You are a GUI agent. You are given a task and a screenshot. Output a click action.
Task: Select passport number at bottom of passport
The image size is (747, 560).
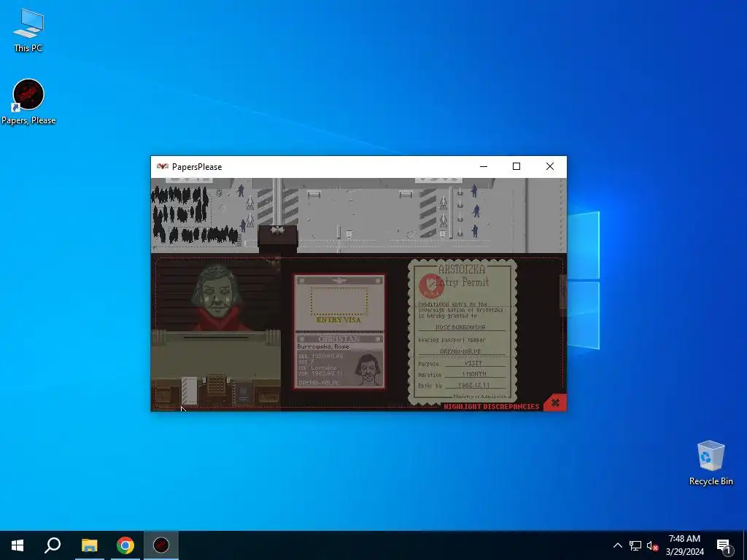click(319, 382)
